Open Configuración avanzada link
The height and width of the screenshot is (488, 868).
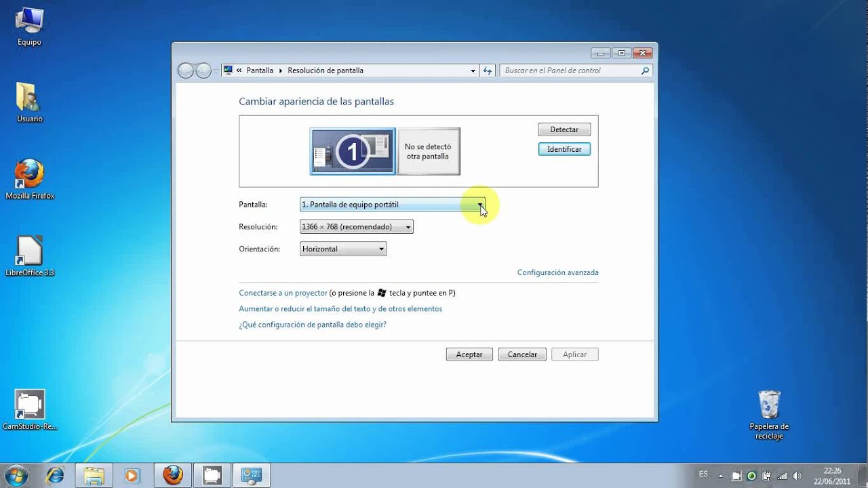(x=557, y=272)
